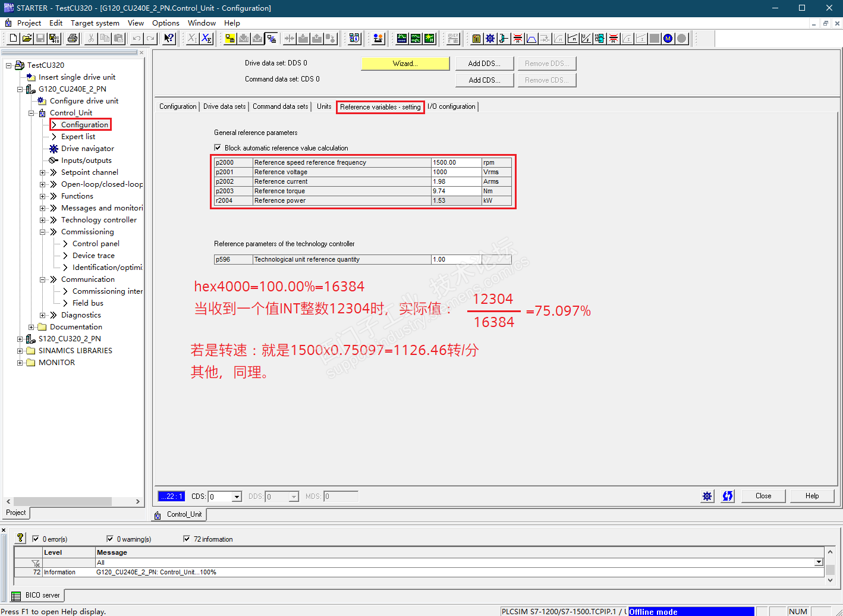This screenshot has height=616, width=843.
Task: Click the blue ramp-function generator icon
Action: (x=531, y=39)
